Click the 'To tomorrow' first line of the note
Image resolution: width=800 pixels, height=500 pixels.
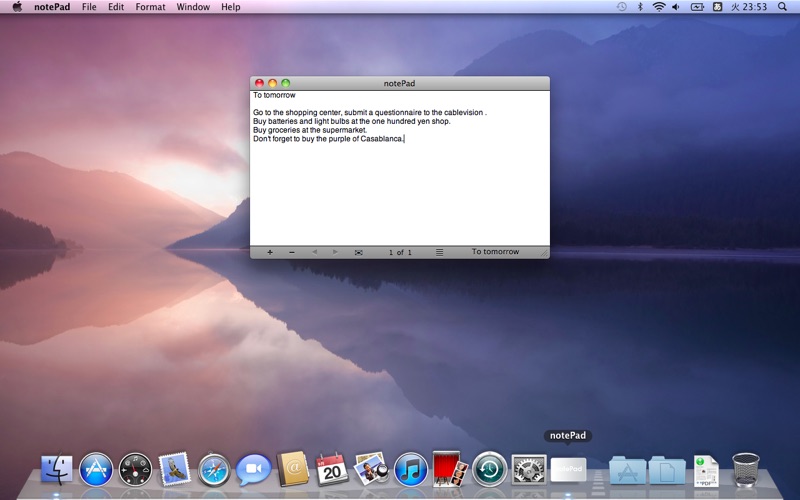(274, 95)
